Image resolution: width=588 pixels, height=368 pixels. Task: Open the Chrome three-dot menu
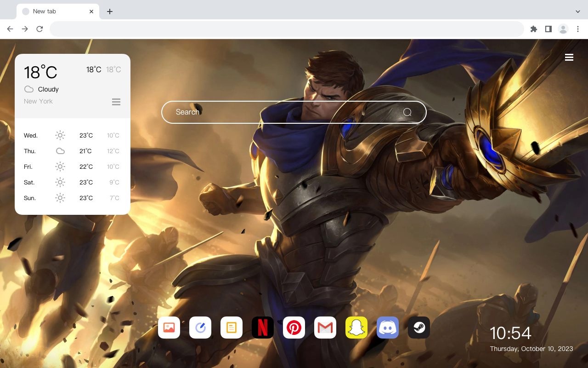[x=578, y=29]
